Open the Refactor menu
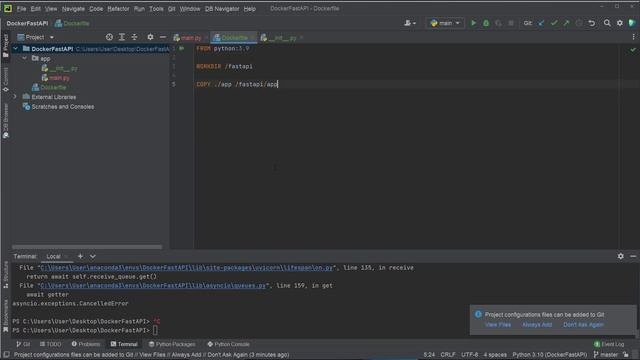Viewport: 640px width, 360px height. 118,9
